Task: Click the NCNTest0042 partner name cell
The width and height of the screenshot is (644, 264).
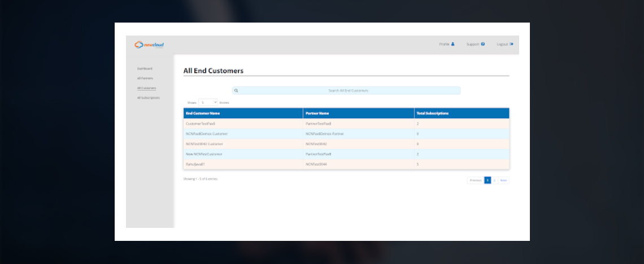Action: tap(359, 144)
